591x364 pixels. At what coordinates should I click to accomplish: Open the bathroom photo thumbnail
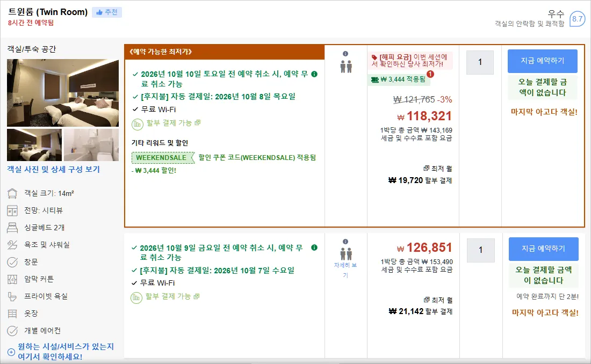tap(91, 145)
